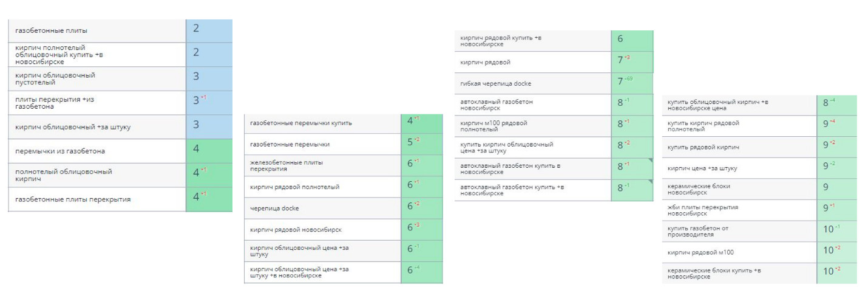Click position 10 cell for 'кирпич рядовой м100'
868x290 pixels.
pyautogui.click(x=836, y=251)
